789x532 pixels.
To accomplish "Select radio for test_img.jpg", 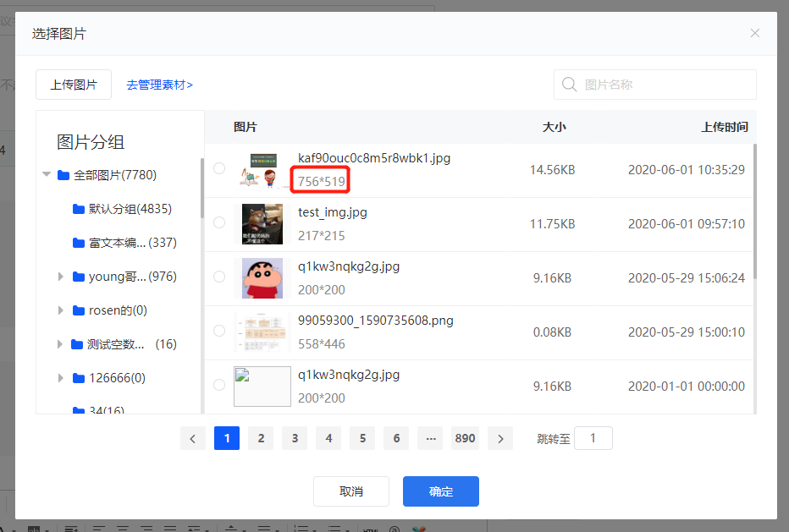I will click(x=219, y=222).
